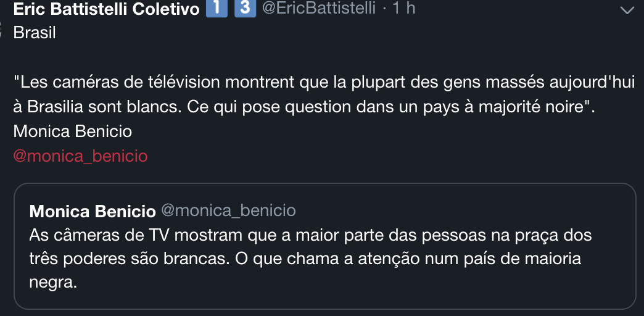Click the blue keycap 3 emoji
644x316 pixels.
[245, 9]
